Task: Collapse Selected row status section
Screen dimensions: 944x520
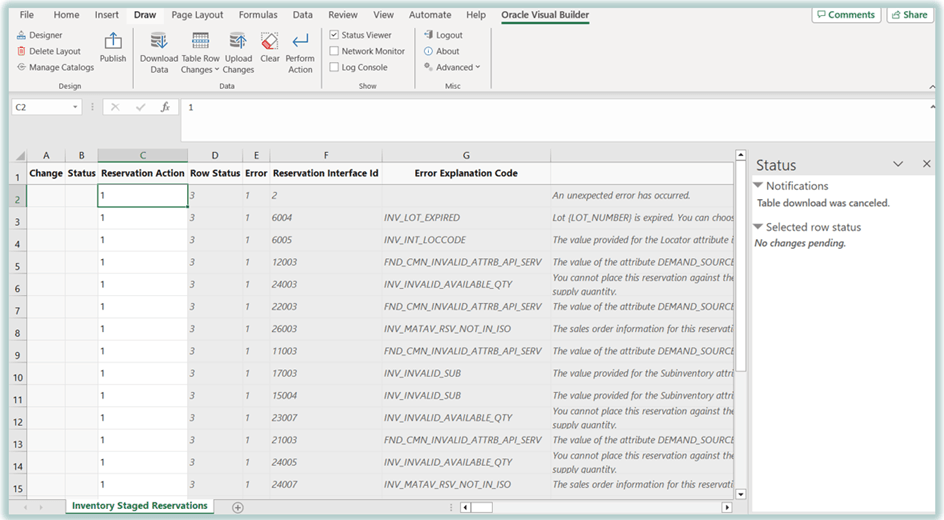Action: [759, 226]
